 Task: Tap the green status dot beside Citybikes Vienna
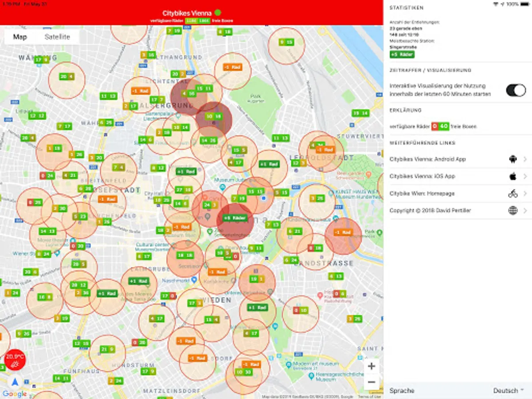pos(218,13)
